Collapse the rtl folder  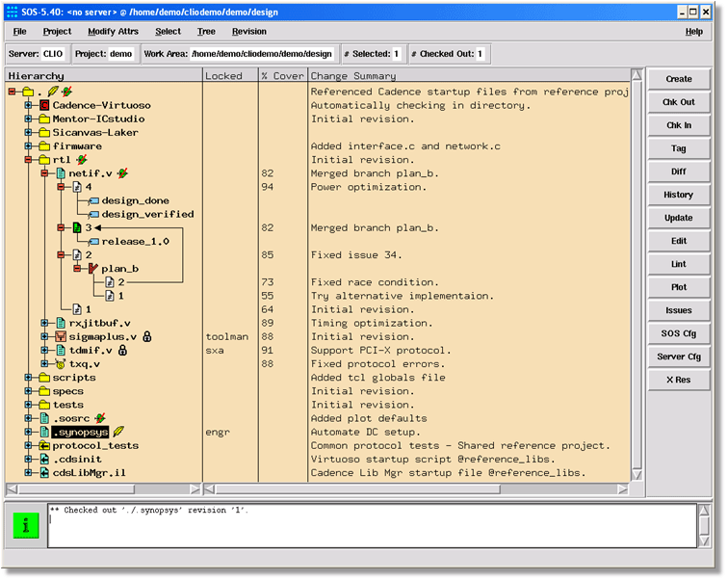coord(28,160)
